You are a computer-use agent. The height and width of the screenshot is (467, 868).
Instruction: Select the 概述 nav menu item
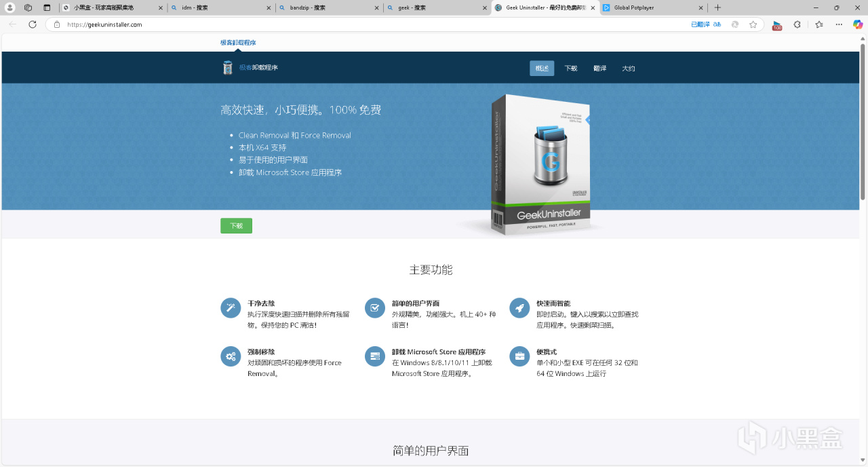pos(542,68)
